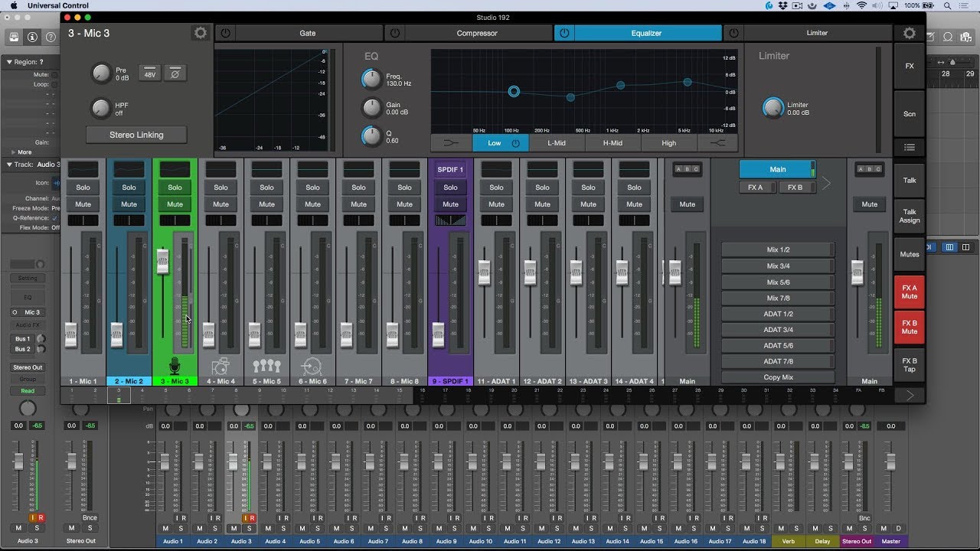Open Logic Quick Help question icon
Image resolution: width=980 pixels, height=551 pixels.
click(x=51, y=37)
